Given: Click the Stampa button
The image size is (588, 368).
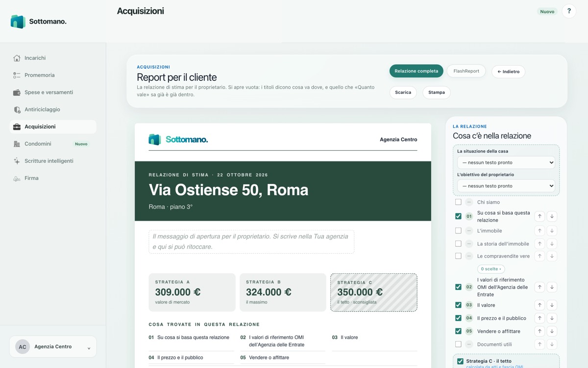Looking at the screenshot, I should click(437, 92).
